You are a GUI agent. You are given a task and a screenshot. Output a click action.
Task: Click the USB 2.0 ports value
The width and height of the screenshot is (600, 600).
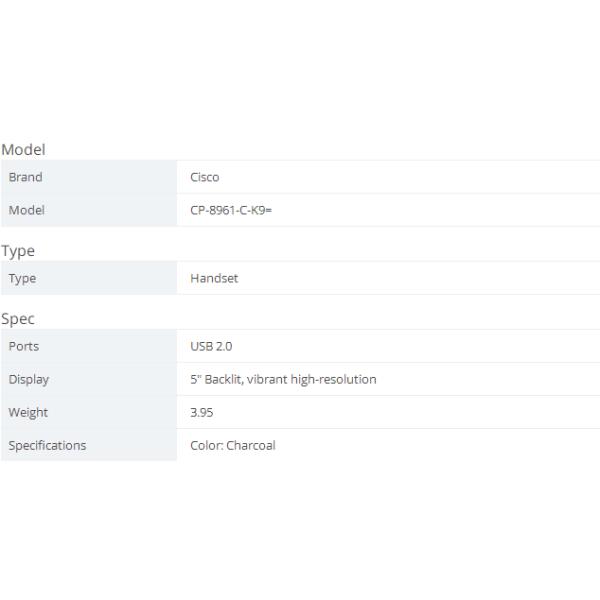point(211,346)
